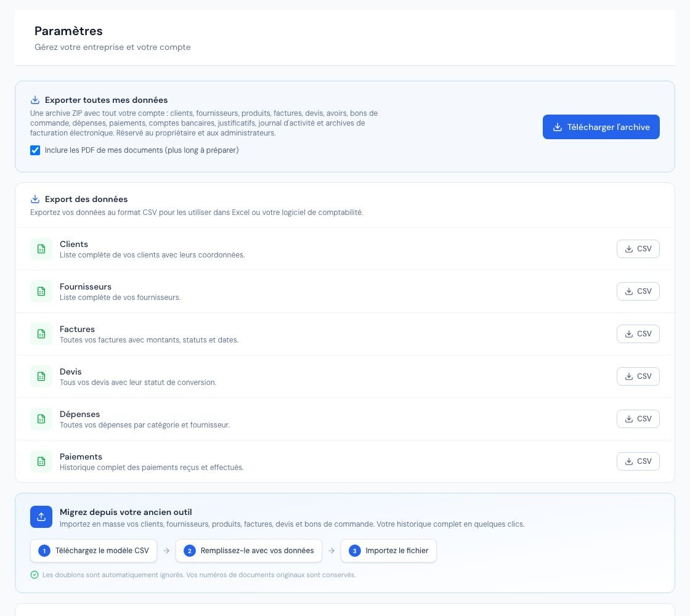Image resolution: width=690 pixels, height=616 pixels.
Task: Select step 3 Importez le fichier
Action: click(389, 551)
